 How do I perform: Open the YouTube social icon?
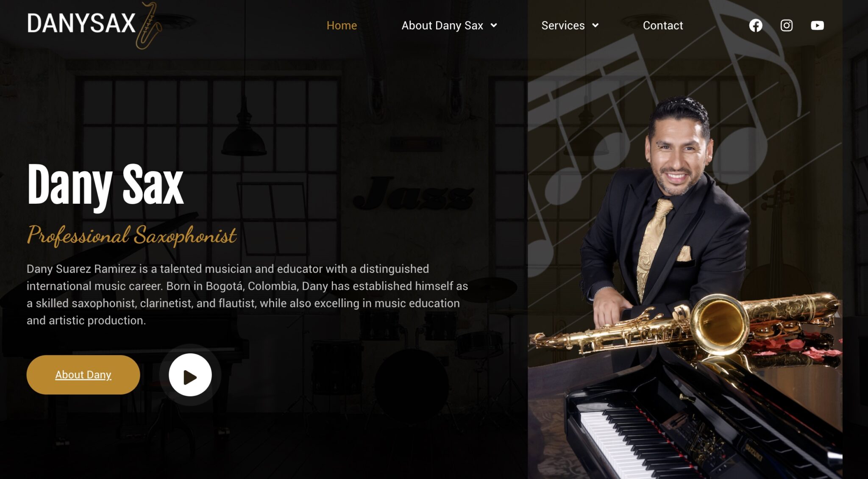coord(817,25)
